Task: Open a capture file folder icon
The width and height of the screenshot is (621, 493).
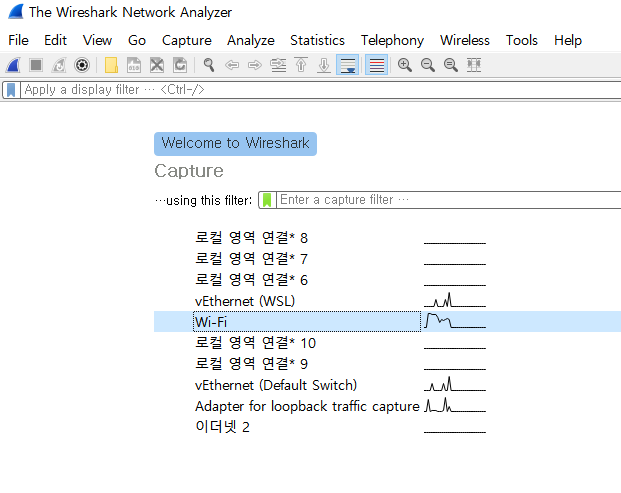Action: point(111,65)
